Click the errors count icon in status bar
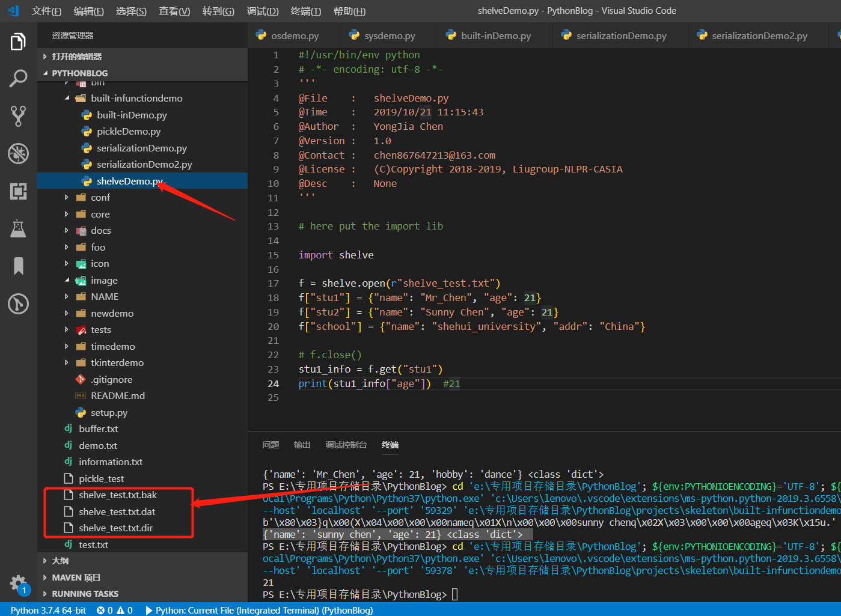The width and height of the screenshot is (841, 616). (100, 610)
